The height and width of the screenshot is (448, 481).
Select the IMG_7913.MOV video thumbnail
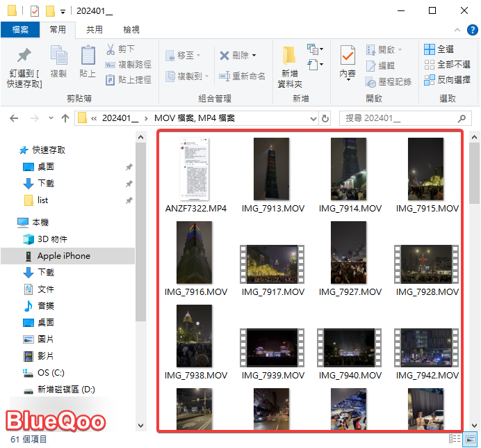(x=270, y=170)
